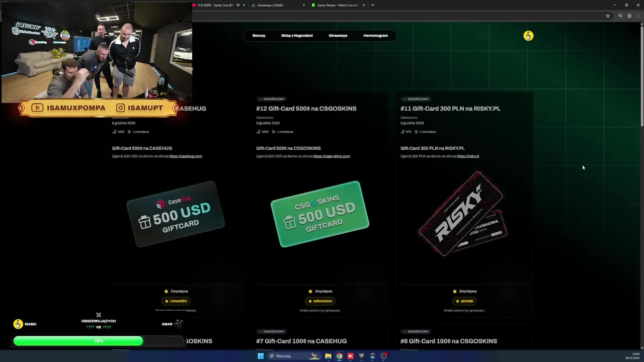Follow the https://casehug.com link

coord(186,156)
